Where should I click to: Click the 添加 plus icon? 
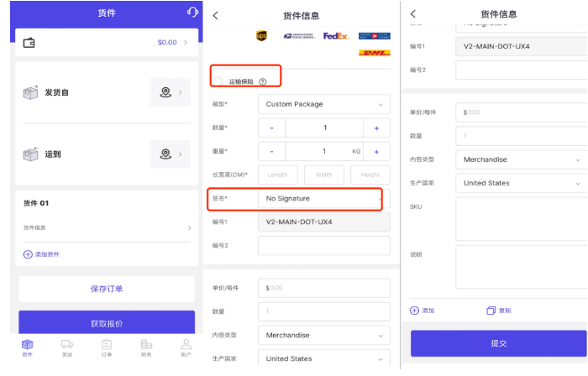click(x=414, y=311)
